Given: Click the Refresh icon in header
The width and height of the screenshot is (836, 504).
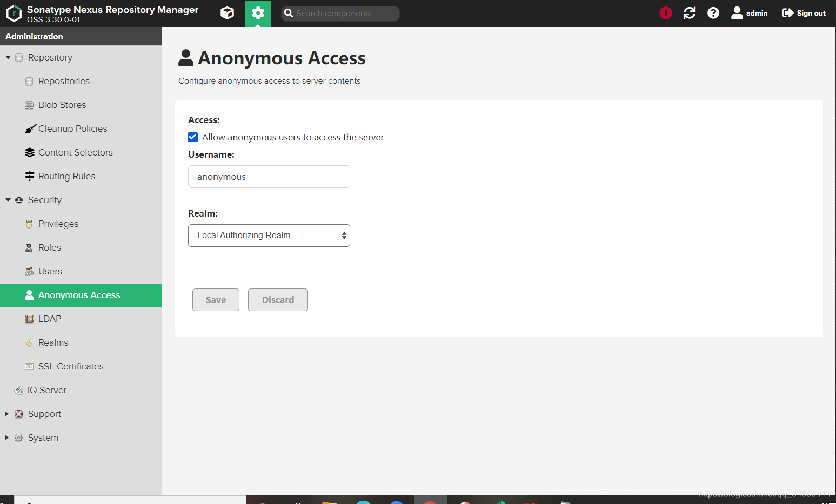Looking at the screenshot, I should tap(690, 13).
